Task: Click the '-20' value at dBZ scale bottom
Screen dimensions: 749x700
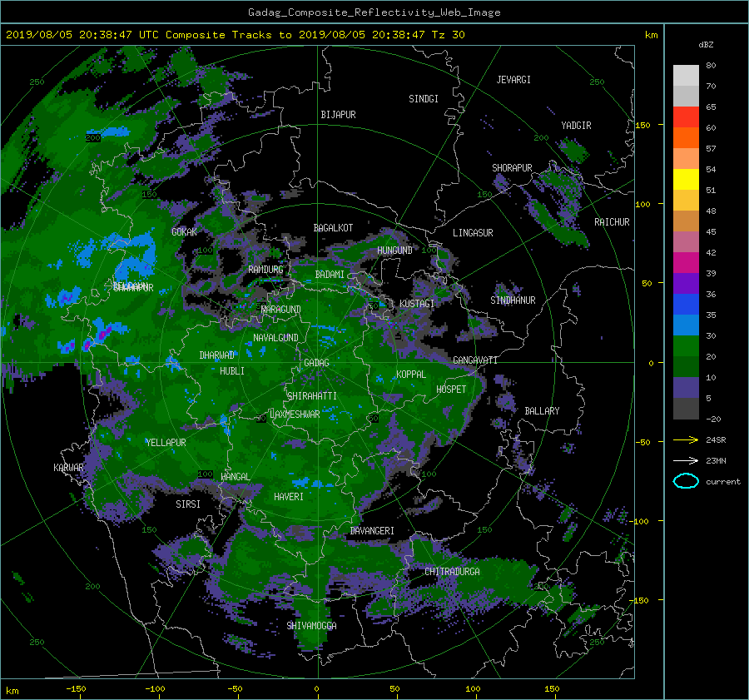Action: (x=713, y=419)
